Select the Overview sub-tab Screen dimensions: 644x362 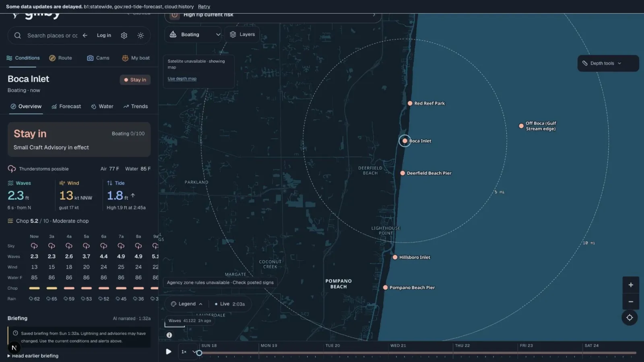click(x=26, y=106)
